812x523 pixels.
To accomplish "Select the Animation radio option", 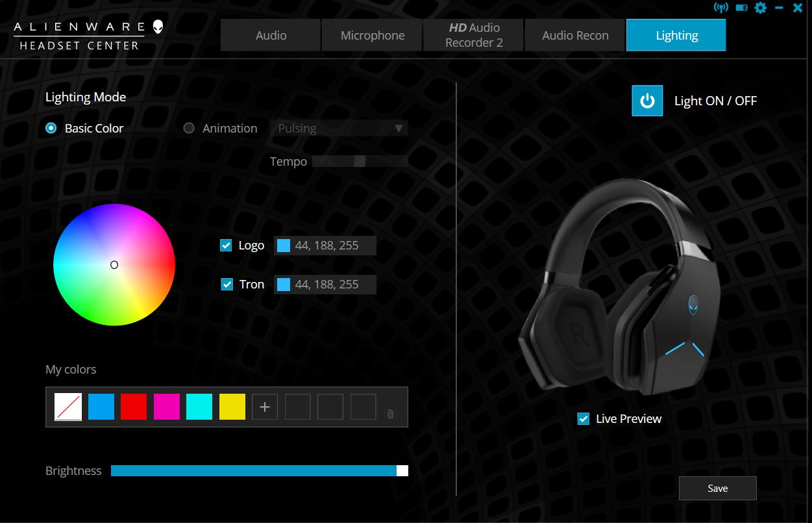I will [189, 128].
